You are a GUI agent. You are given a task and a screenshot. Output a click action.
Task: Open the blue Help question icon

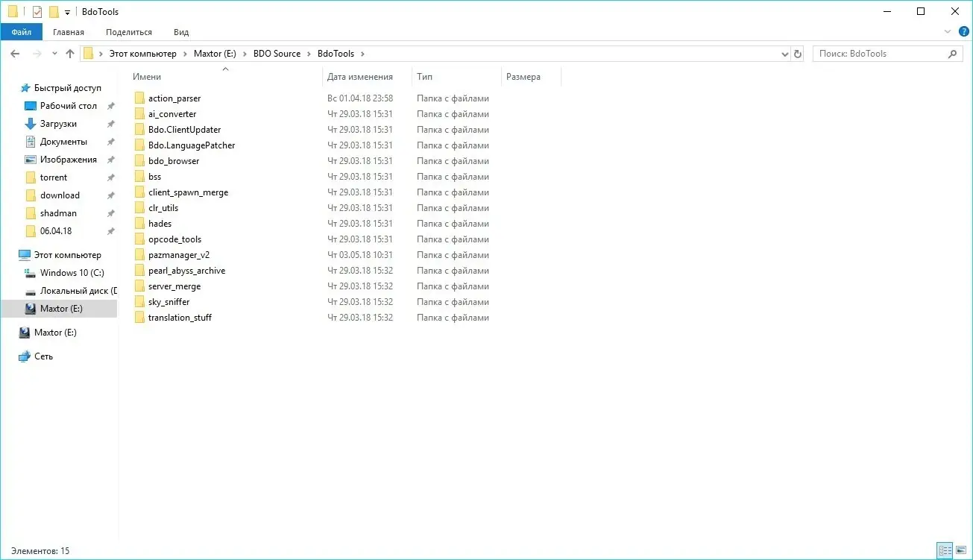[x=963, y=31]
